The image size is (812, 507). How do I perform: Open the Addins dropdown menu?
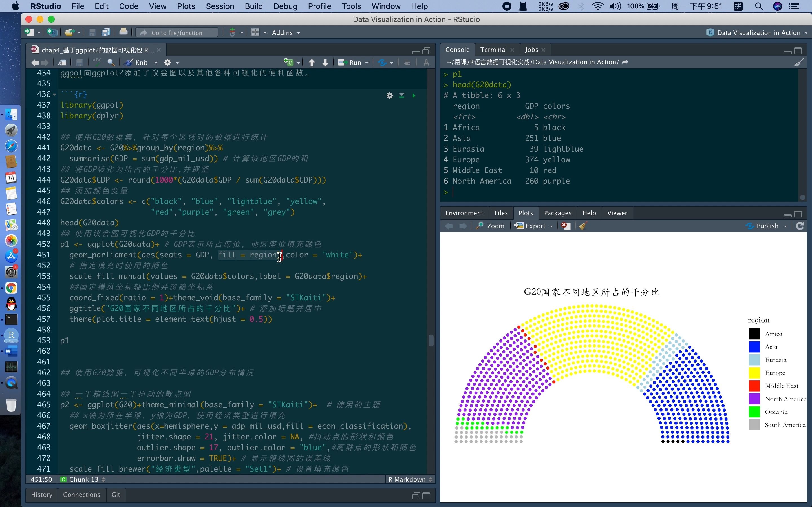pos(286,32)
